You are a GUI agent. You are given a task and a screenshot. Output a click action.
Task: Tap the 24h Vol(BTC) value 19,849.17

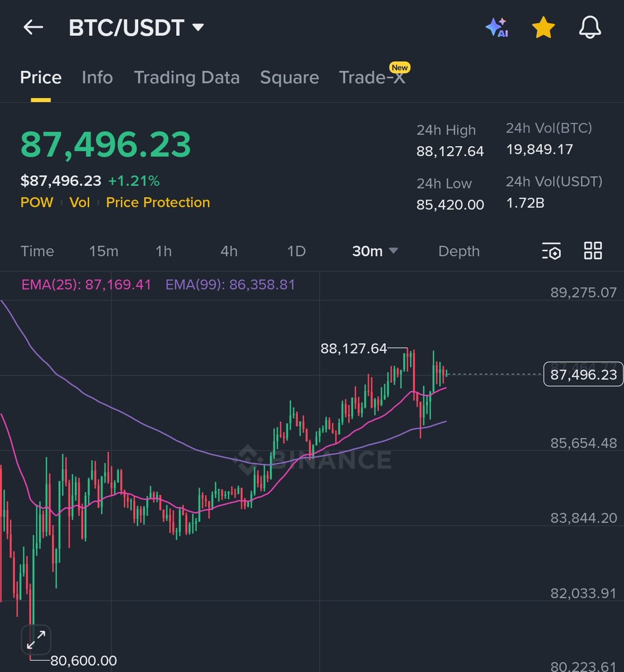(539, 150)
